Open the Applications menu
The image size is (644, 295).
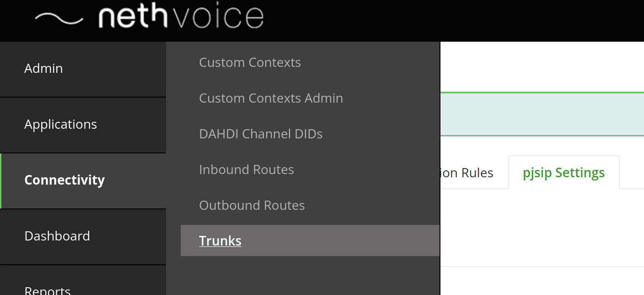[83, 125]
